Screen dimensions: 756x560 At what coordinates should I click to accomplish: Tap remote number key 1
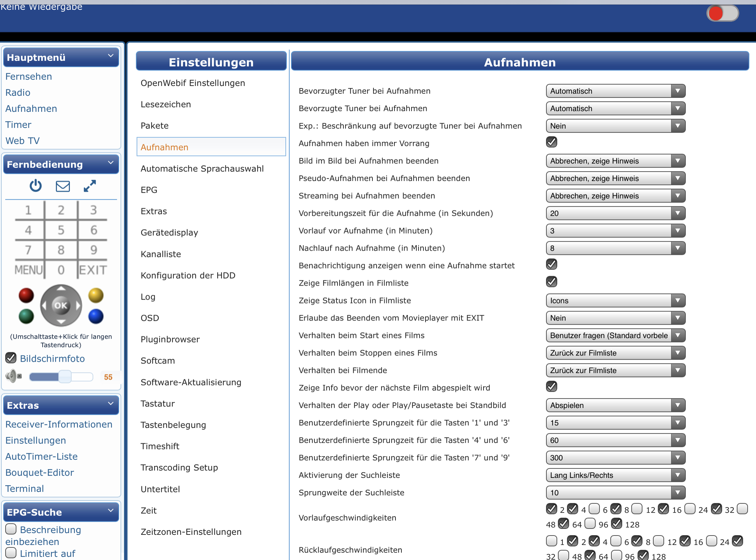coord(28,210)
